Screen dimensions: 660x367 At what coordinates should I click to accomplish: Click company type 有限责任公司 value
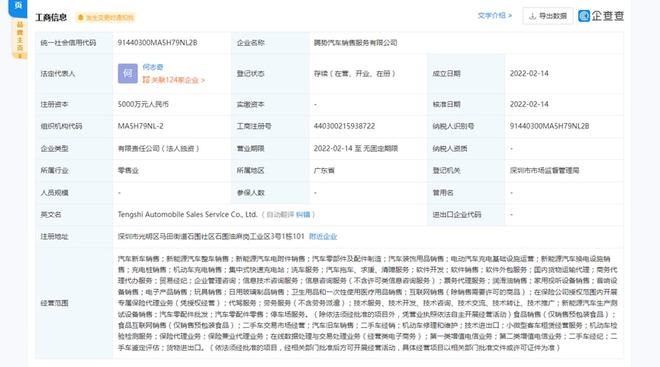[x=159, y=148]
